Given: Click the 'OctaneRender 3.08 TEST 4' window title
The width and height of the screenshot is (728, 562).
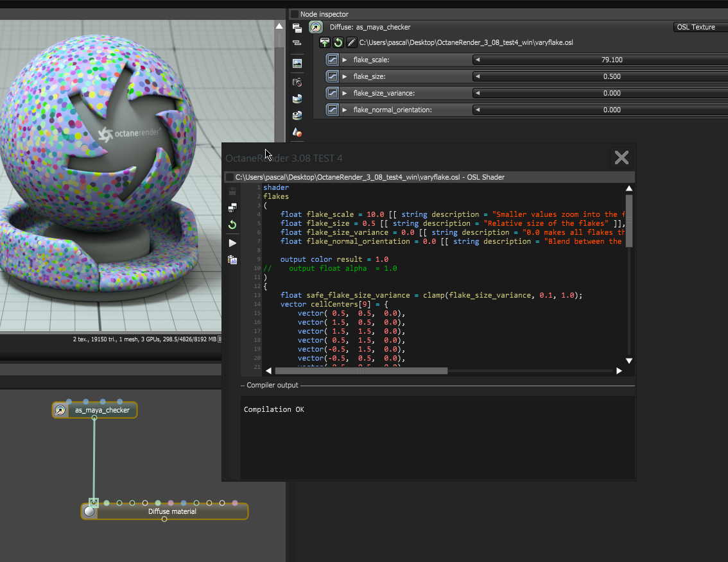Looking at the screenshot, I should click(284, 158).
